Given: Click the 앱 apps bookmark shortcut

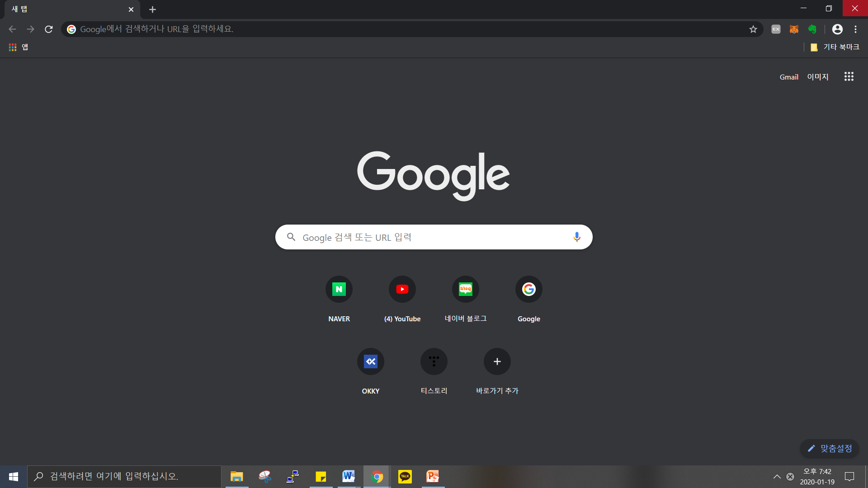Looking at the screenshot, I should 19,47.
